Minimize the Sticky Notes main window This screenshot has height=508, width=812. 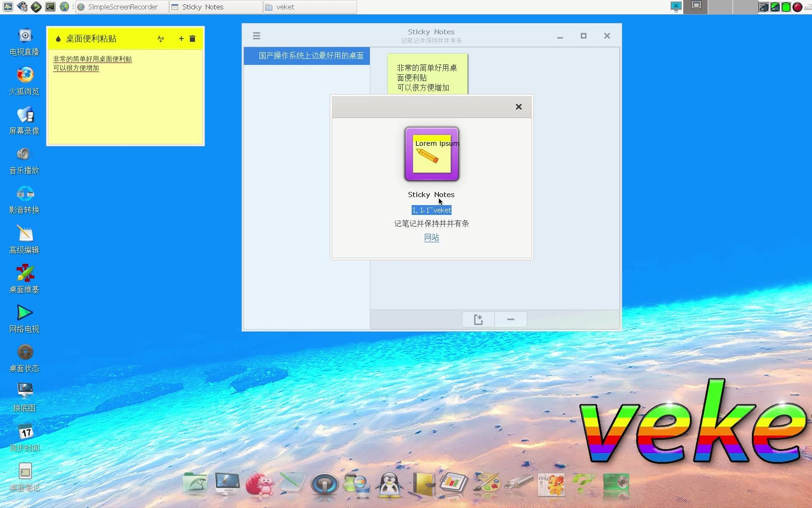pos(560,36)
